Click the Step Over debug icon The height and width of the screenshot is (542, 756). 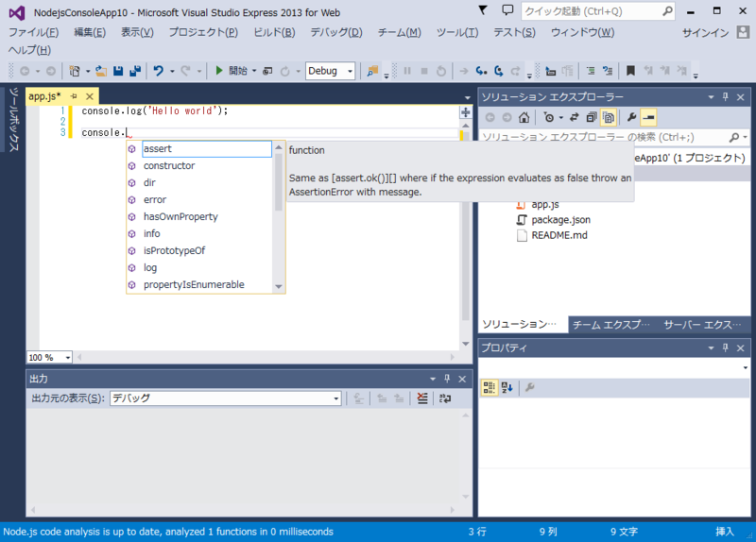coord(499,71)
